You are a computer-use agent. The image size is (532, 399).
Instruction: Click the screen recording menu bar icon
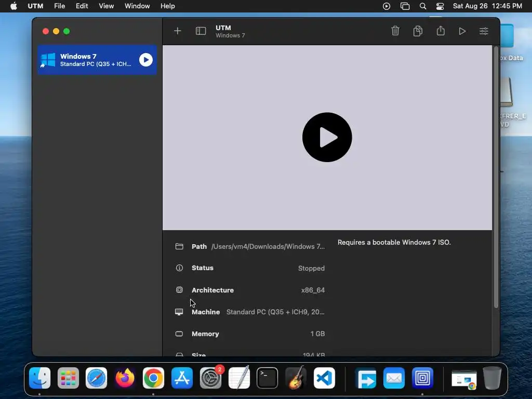(x=387, y=6)
